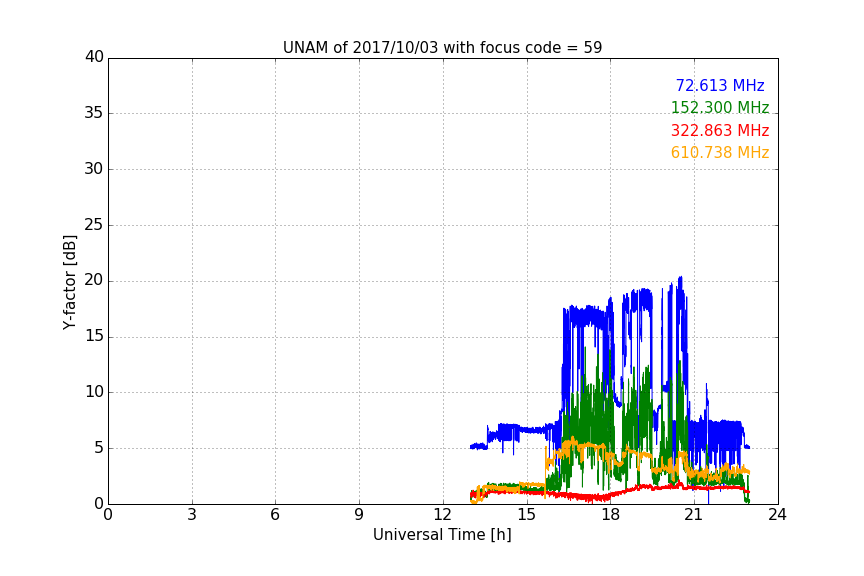
Task: Click the y-axis tick label 35
Action: click(94, 113)
